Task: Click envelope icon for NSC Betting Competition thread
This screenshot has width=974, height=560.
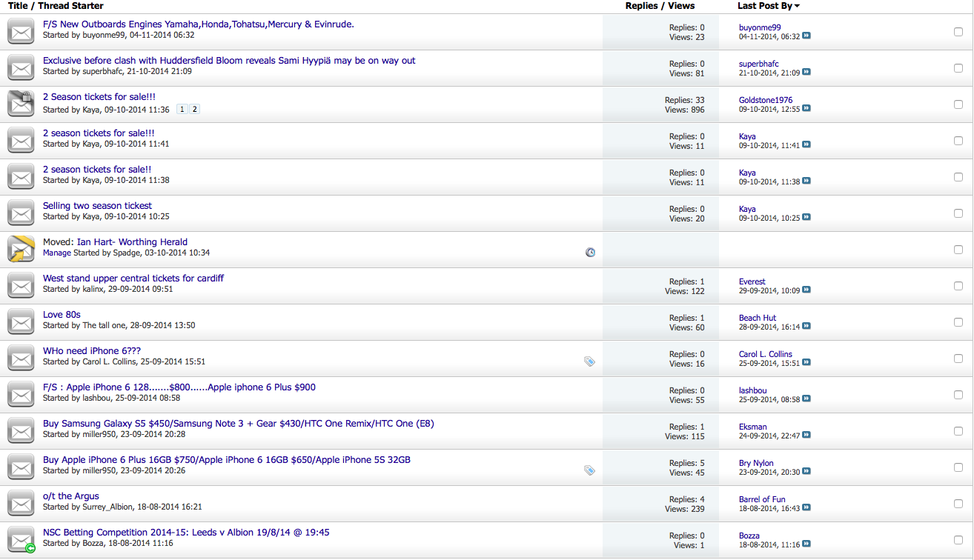Action: click(21, 540)
